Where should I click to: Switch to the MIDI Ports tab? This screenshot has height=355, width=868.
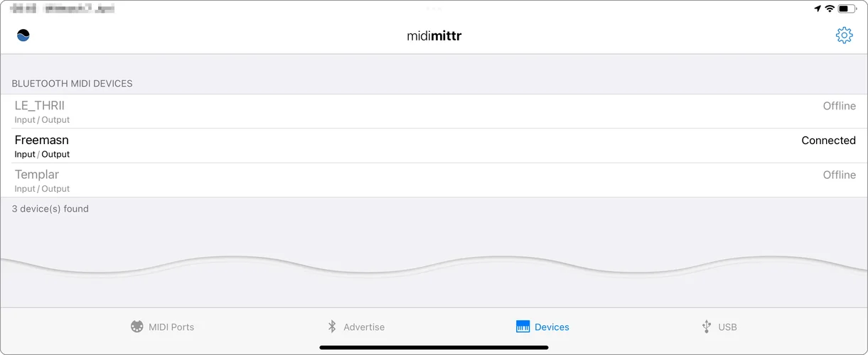[x=171, y=327]
